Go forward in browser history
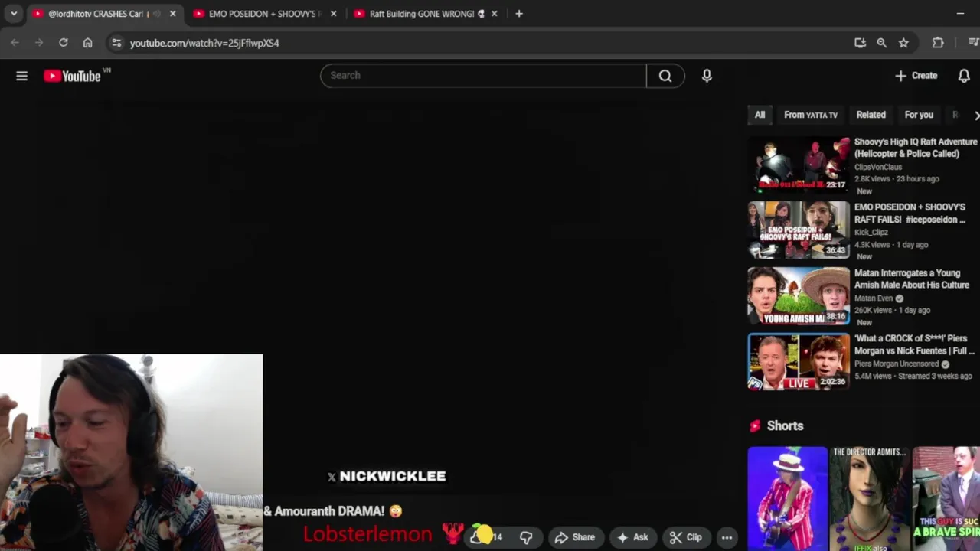The image size is (980, 551). click(x=39, y=43)
